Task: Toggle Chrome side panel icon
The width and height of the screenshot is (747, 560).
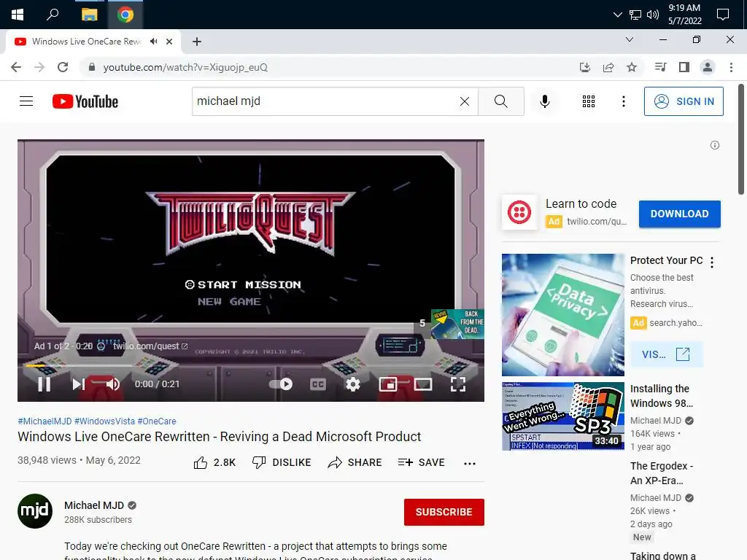Action: click(x=684, y=67)
